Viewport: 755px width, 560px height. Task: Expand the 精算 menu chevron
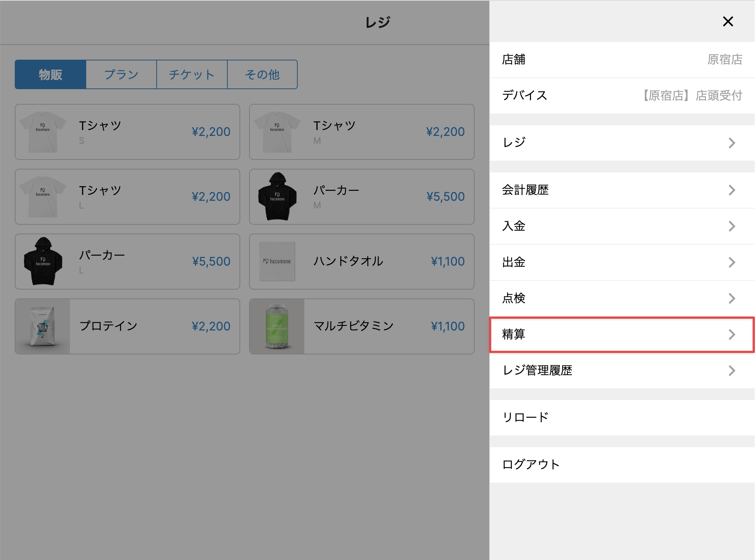pos(732,335)
